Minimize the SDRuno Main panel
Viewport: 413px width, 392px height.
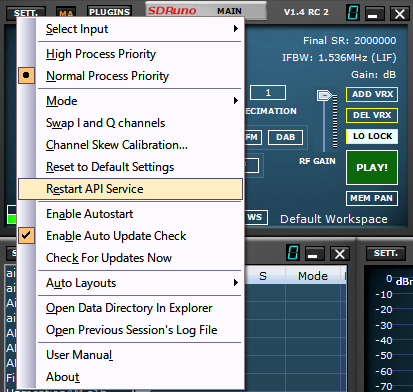[374, 14]
